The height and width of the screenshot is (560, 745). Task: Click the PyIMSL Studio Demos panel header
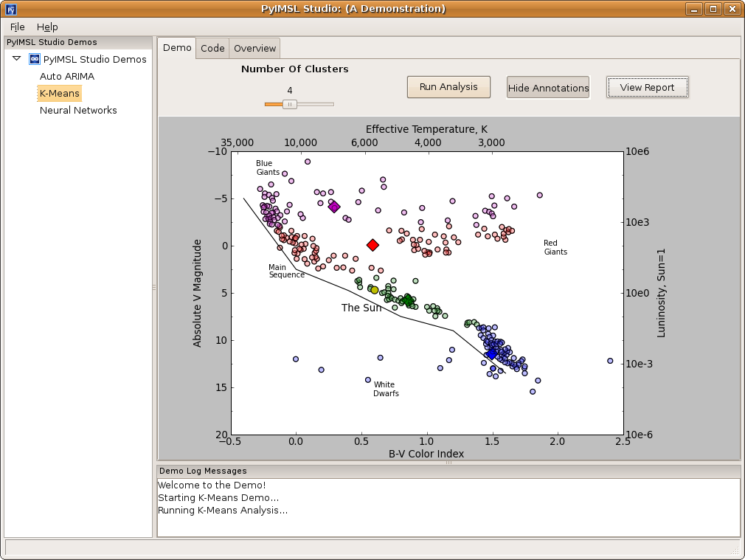pos(78,42)
